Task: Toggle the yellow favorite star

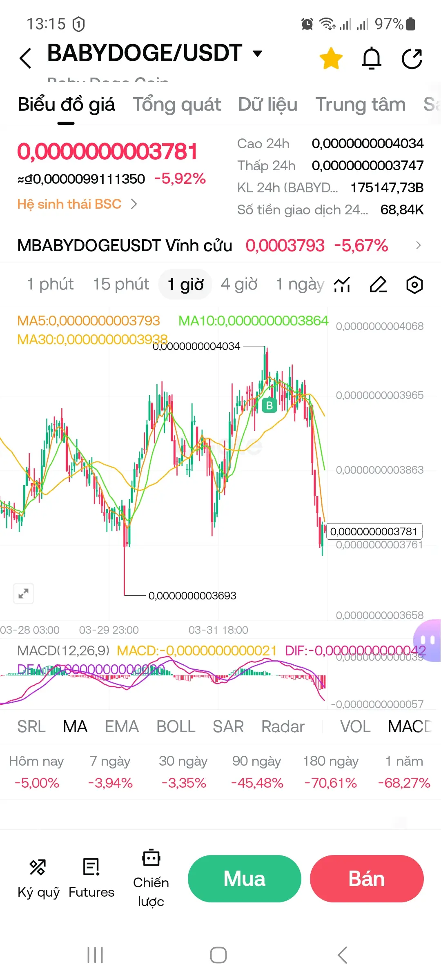Action: [331, 58]
